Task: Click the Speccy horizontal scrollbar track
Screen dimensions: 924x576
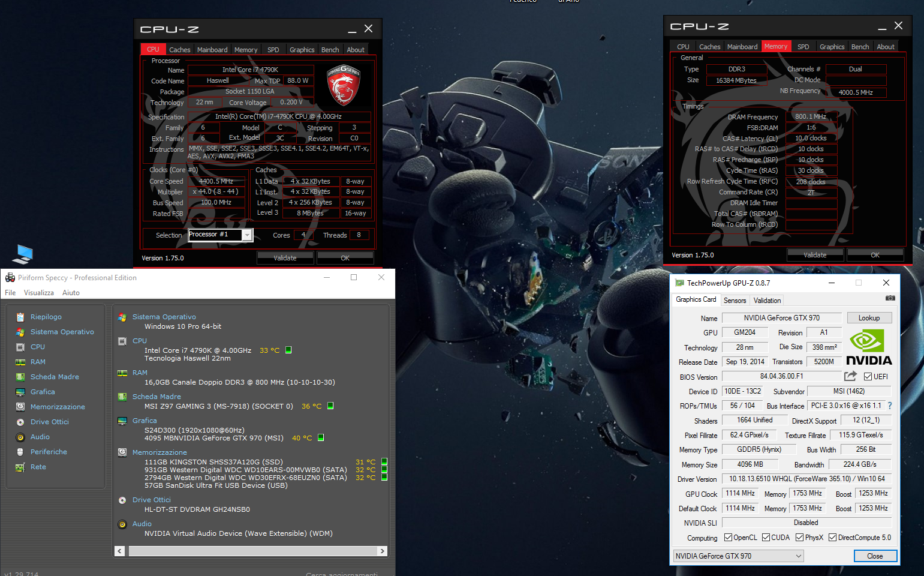Action: [251, 551]
